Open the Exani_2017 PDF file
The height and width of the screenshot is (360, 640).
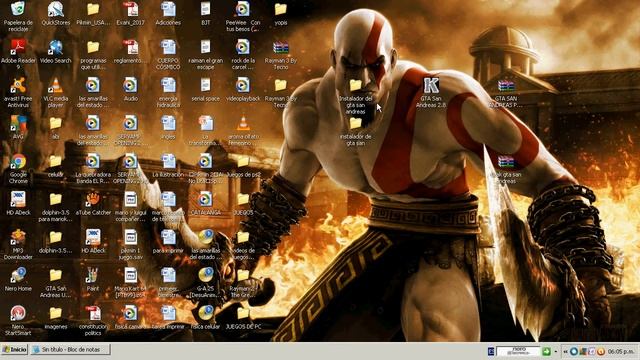click(x=131, y=14)
